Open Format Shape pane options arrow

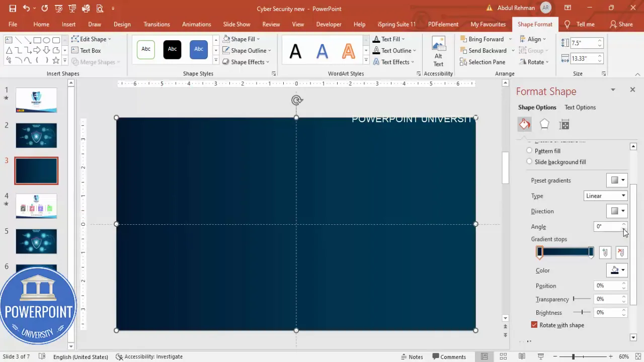[x=613, y=89]
